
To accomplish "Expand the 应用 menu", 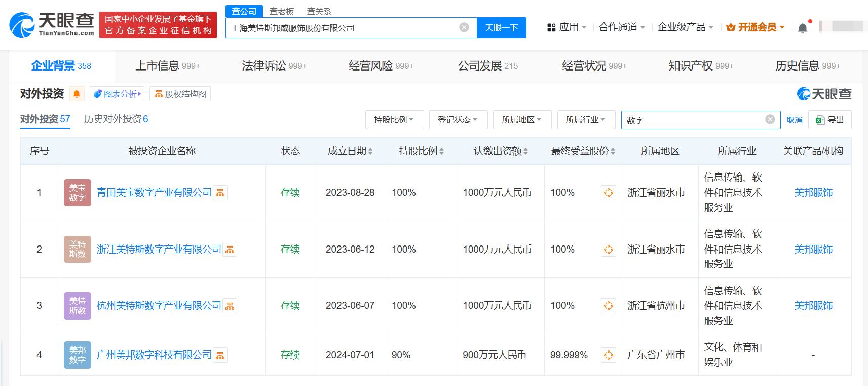I will 567,27.
